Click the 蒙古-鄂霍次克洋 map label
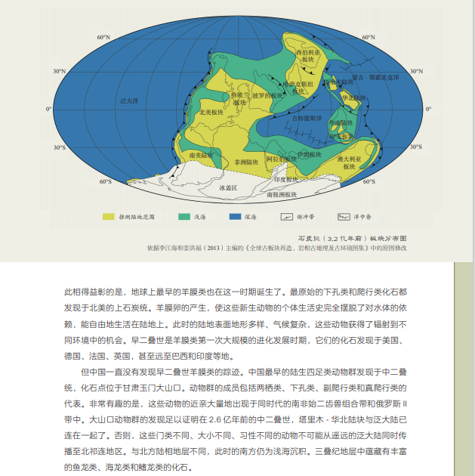475x476 pixels. [375, 77]
